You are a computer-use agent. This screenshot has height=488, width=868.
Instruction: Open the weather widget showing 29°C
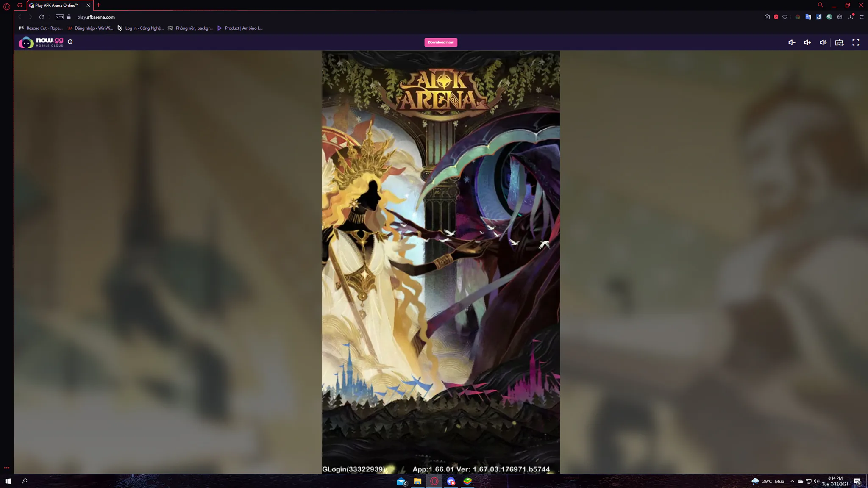(768, 481)
